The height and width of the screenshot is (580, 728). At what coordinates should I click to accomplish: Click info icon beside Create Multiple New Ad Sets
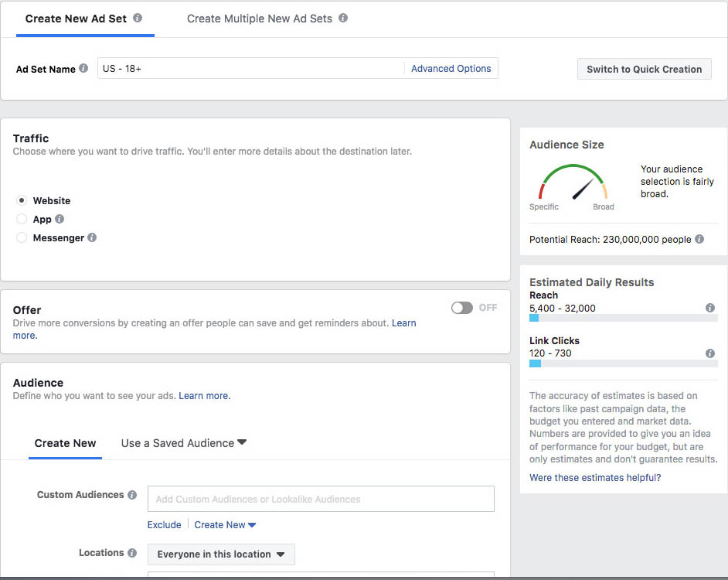pyautogui.click(x=343, y=18)
